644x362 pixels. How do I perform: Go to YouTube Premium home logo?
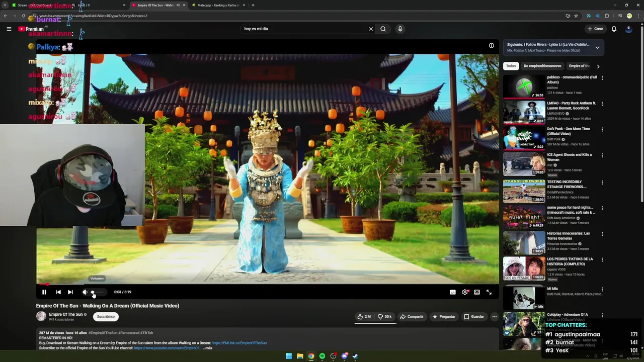coord(31,29)
